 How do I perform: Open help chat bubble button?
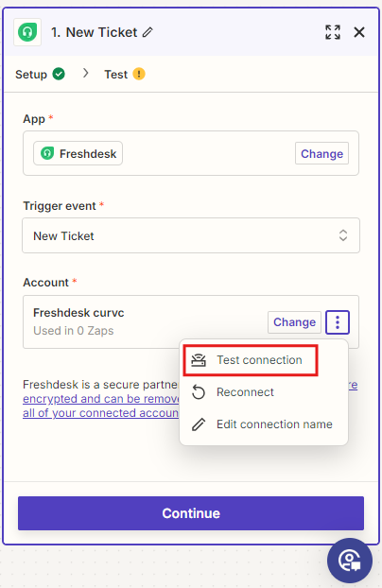(x=350, y=561)
